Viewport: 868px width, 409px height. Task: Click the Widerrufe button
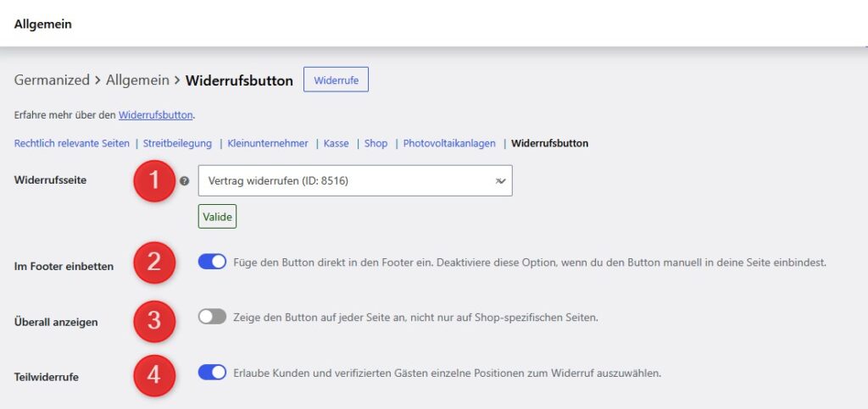336,80
